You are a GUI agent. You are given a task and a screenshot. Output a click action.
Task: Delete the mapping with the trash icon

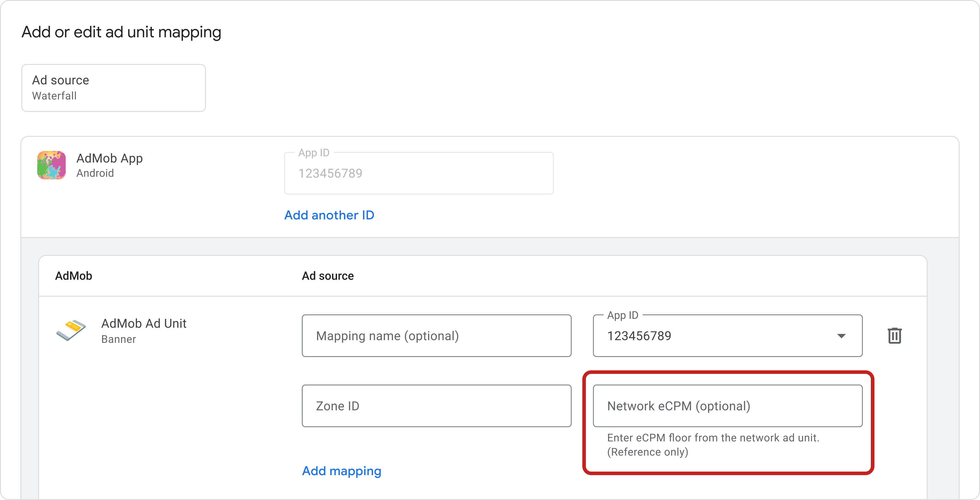click(895, 335)
